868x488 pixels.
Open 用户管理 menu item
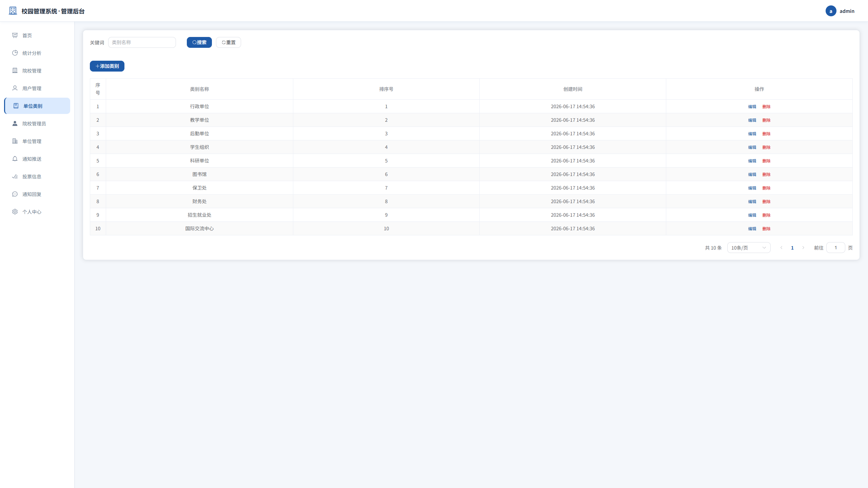coord(37,88)
